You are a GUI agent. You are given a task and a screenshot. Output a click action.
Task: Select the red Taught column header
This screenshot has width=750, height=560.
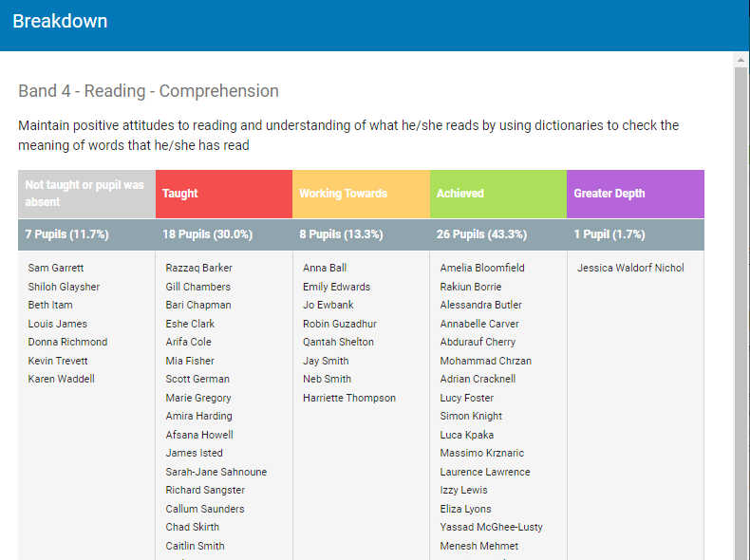[x=224, y=194]
